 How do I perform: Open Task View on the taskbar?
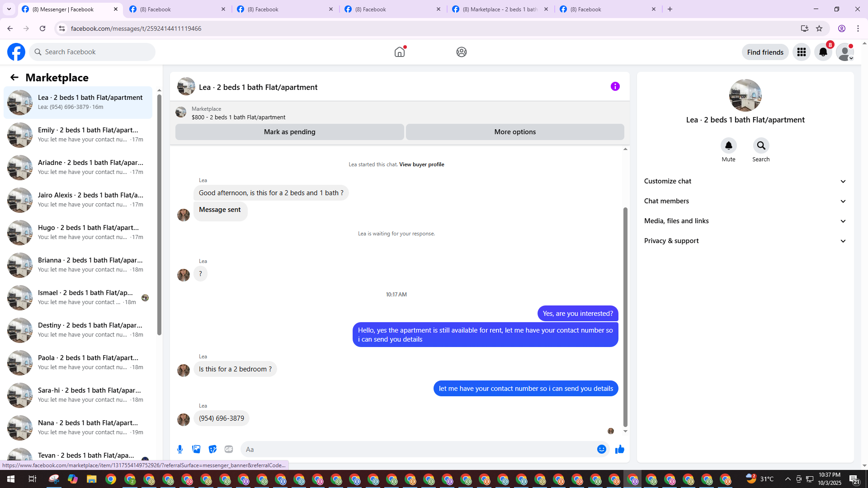[32, 479]
